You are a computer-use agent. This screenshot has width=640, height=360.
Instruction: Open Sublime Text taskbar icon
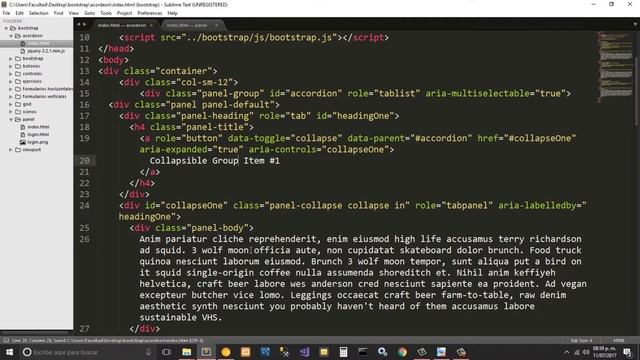pos(206,352)
